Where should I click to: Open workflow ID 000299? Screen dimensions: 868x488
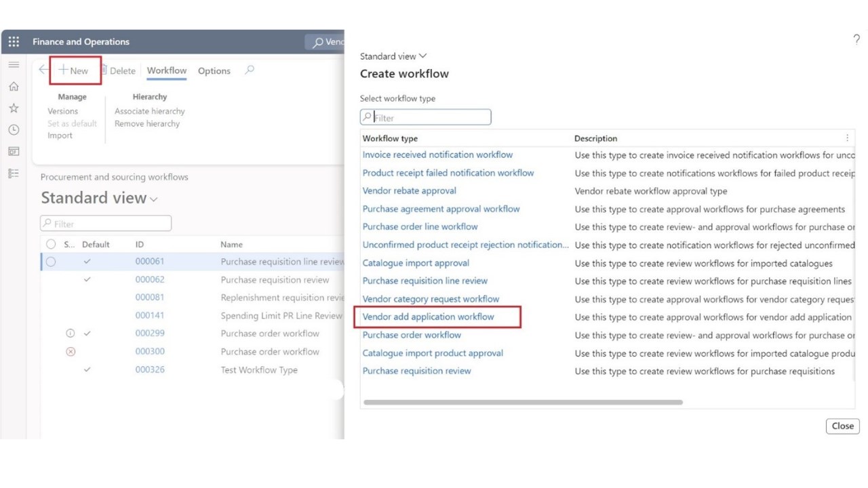150,333
